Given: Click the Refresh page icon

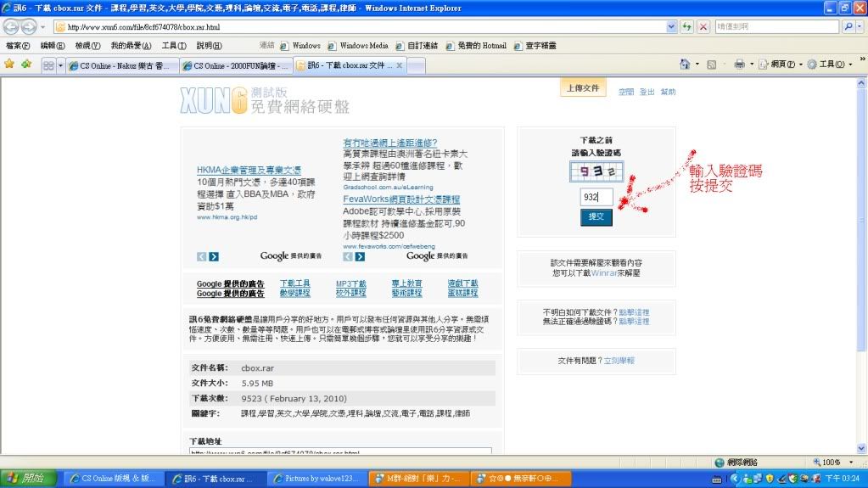Looking at the screenshot, I should coord(687,26).
